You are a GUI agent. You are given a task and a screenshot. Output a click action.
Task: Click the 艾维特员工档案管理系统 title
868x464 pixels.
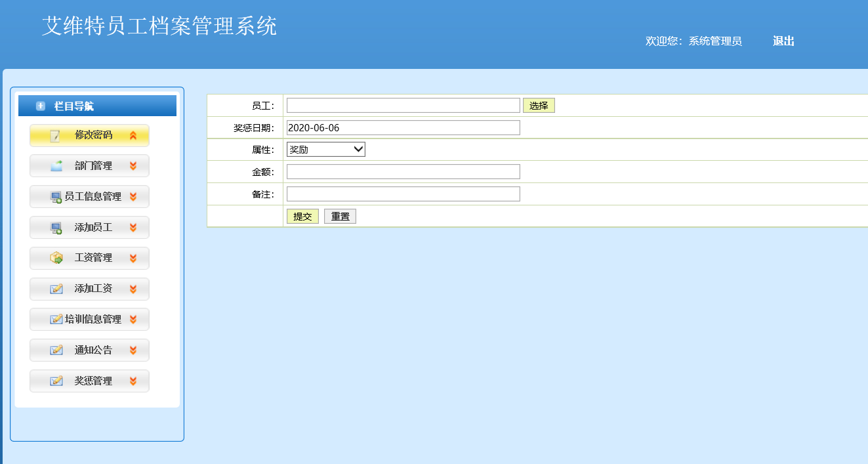(x=159, y=26)
